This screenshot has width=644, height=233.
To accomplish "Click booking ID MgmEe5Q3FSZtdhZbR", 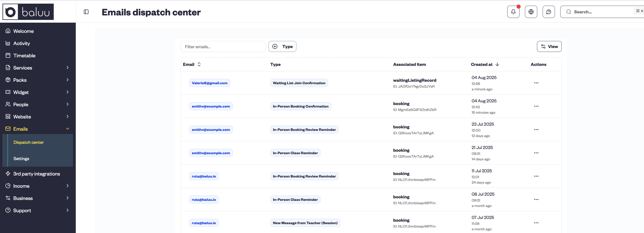I will (415, 110).
